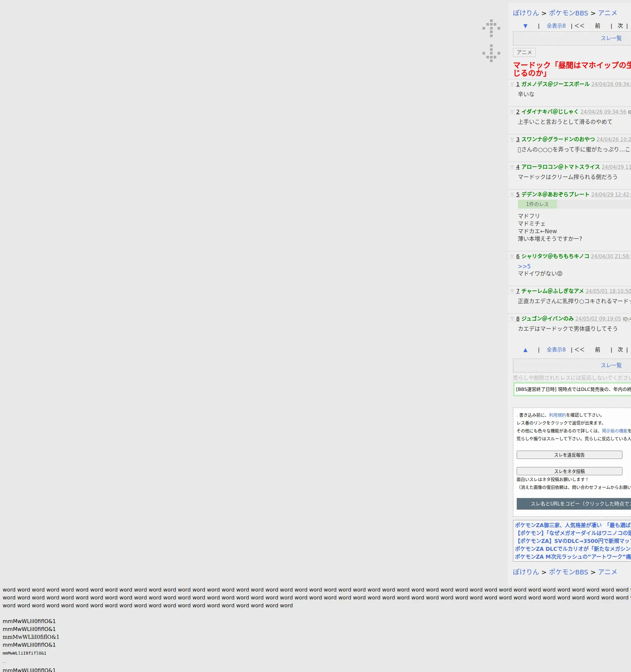The height and width of the screenshot is (672, 631).
Task: Click the gray triangle beside post 1
Action: pos(512,84)
